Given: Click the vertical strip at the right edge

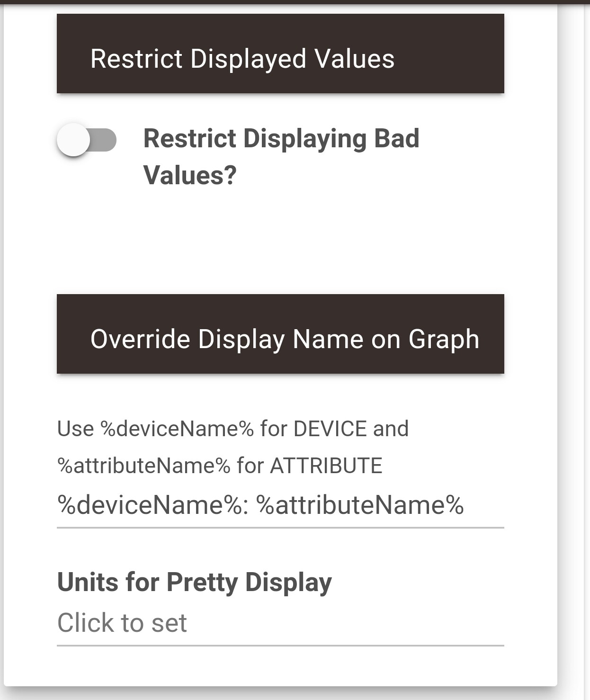Looking at the screenshot, I should pyautogui.click(x=587, y=350).
